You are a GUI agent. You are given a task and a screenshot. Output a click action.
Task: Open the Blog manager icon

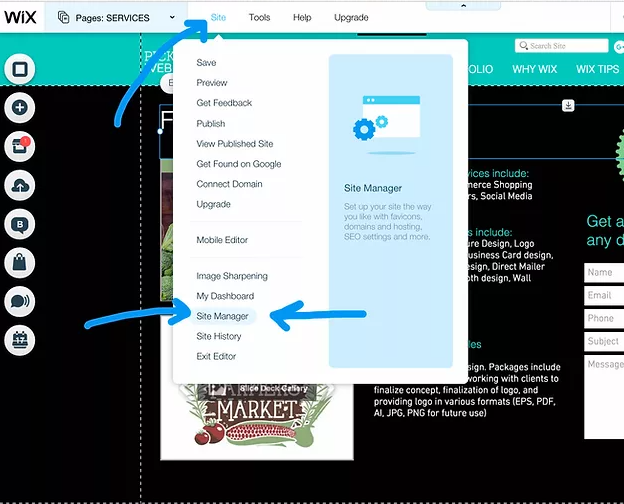(20, 224)
